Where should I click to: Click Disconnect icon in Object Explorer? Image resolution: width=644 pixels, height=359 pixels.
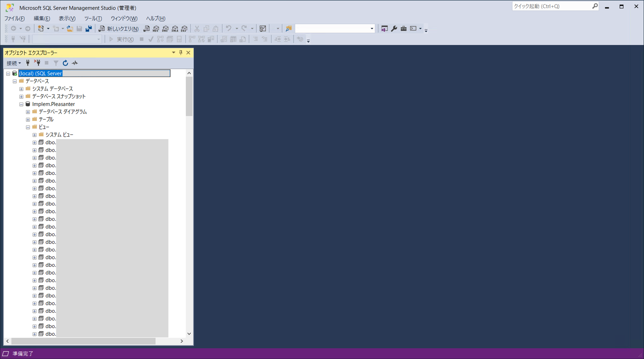(37, 63)
